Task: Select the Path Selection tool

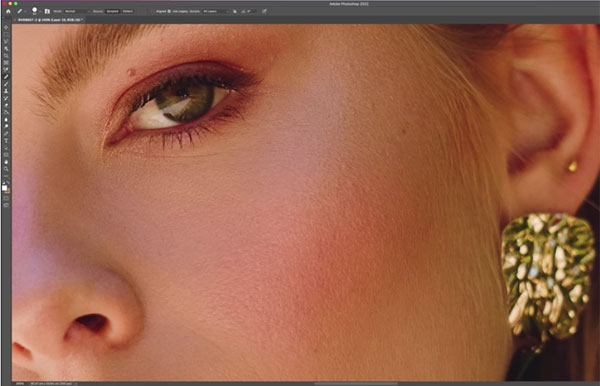Action: (6, 148)
